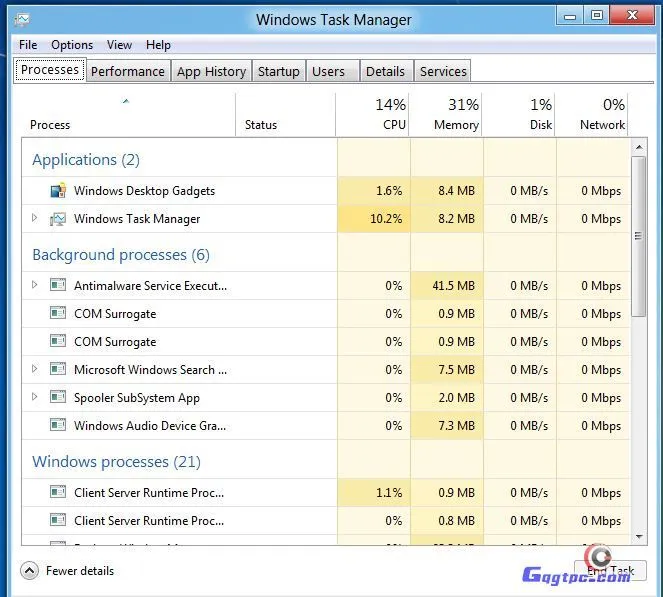The width and height of the screenshot is (663, 597).
Task: Switch to the Performance tab
Action: coord(127,71)
